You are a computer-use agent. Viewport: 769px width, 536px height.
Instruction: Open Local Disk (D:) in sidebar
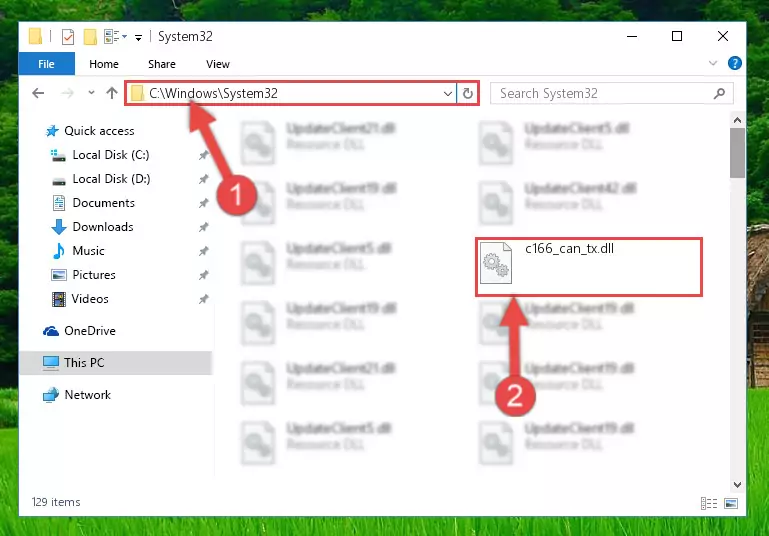tap(111, 179)
